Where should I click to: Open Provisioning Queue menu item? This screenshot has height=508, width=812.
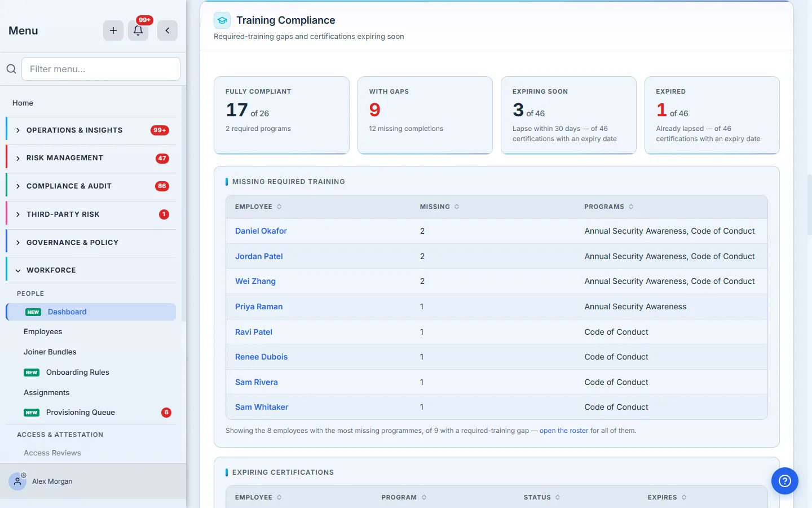pos(80,413)
